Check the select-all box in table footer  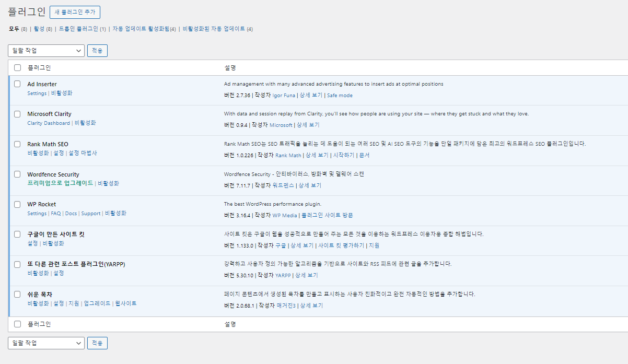[x=17, y=324]
